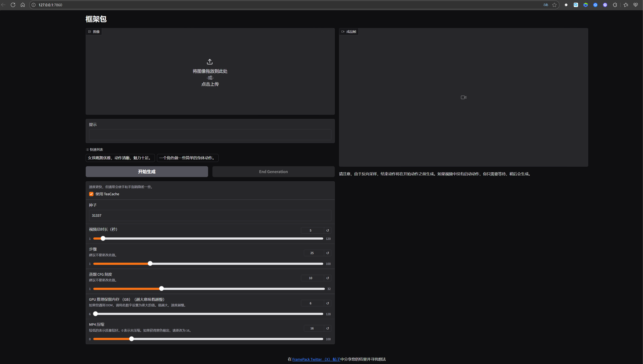Screen dimensions: 643x364
Task: Open the FramePack Twitter (X) link
Action: click(x=316, y=359)
